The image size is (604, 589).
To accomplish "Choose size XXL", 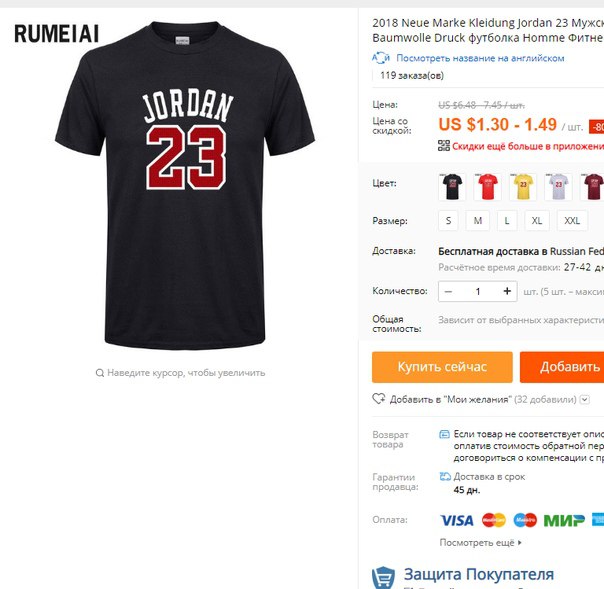I will pos(572,221).
